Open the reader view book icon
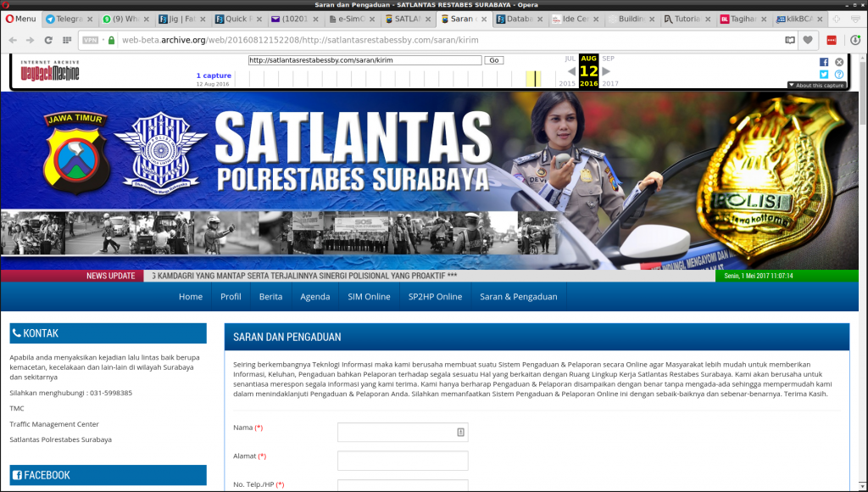This screenshot has width=868, height=492. tap(790, 40)
